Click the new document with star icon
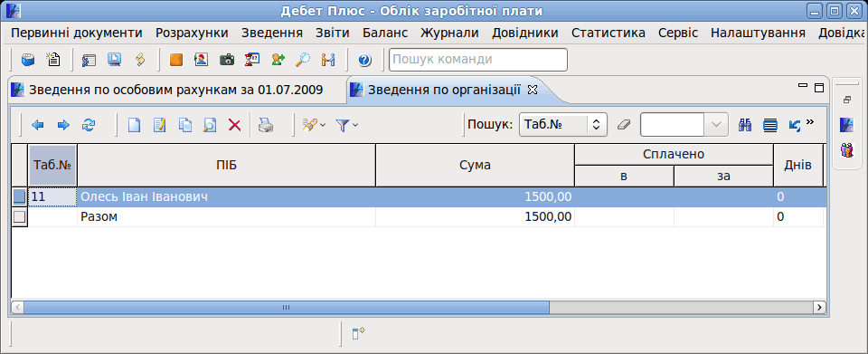 point(53,59)
